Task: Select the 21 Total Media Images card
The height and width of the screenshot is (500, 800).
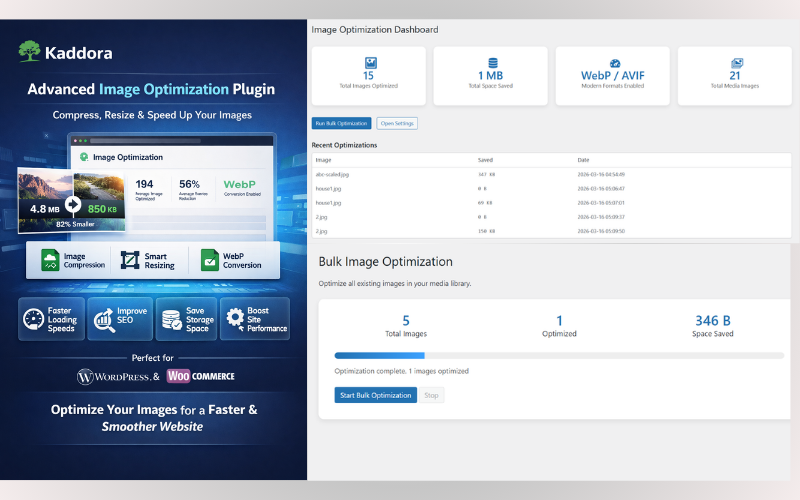Action: click(735, 76)
